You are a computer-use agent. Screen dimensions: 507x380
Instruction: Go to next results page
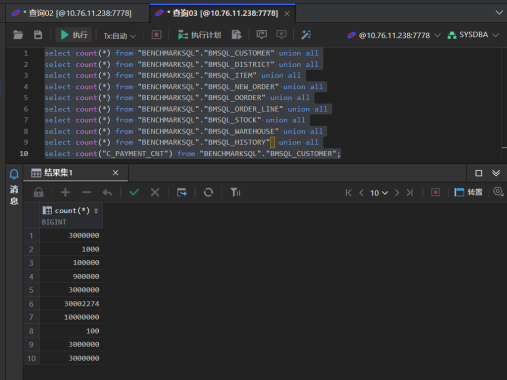[397, 193]
